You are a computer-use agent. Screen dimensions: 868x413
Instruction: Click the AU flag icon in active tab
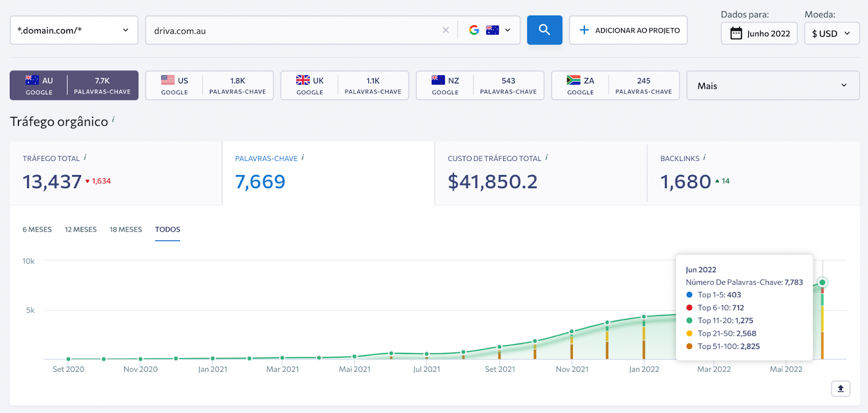(x=32, y=80)
